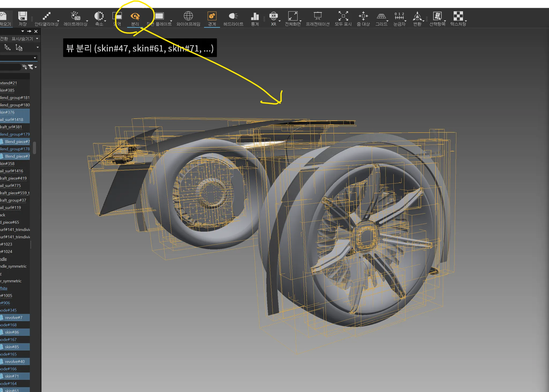
Task: Select the revolve#40 tree node
Action: 15,362
